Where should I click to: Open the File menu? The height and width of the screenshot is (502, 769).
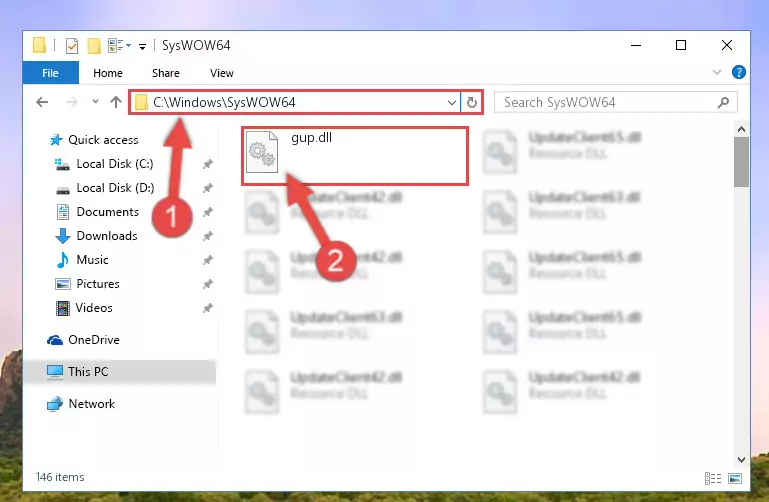[x=51, y=73]
